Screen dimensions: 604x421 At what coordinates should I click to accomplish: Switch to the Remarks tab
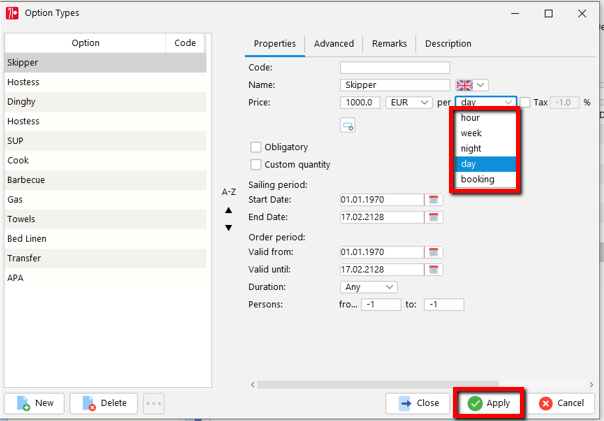pyautogui.click(x=389, y=44)
